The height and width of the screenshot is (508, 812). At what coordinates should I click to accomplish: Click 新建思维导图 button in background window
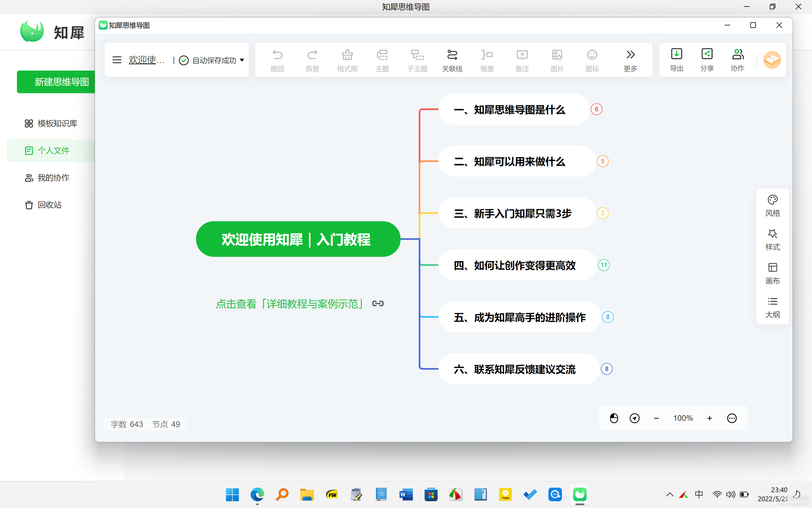tap(56, 82)
